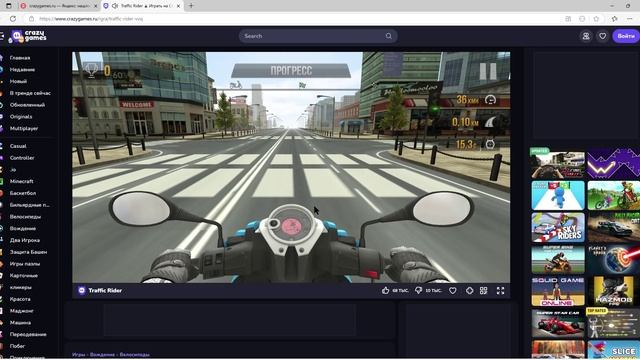
Task: Like the Traffic Rider game (thumbs up)
Action: (385, 290)
